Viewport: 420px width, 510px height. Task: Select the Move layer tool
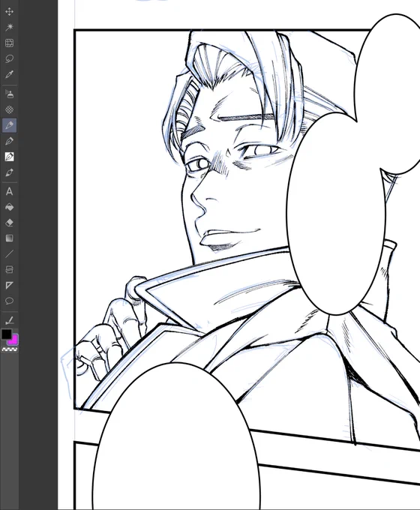[9, 12]
